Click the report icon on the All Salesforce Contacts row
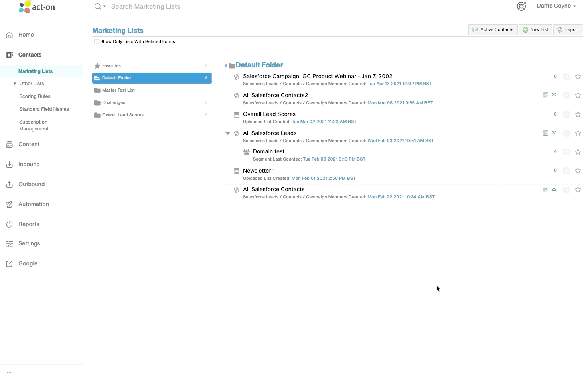The width and height of the screenshot is (588, 373). (545, 190)
